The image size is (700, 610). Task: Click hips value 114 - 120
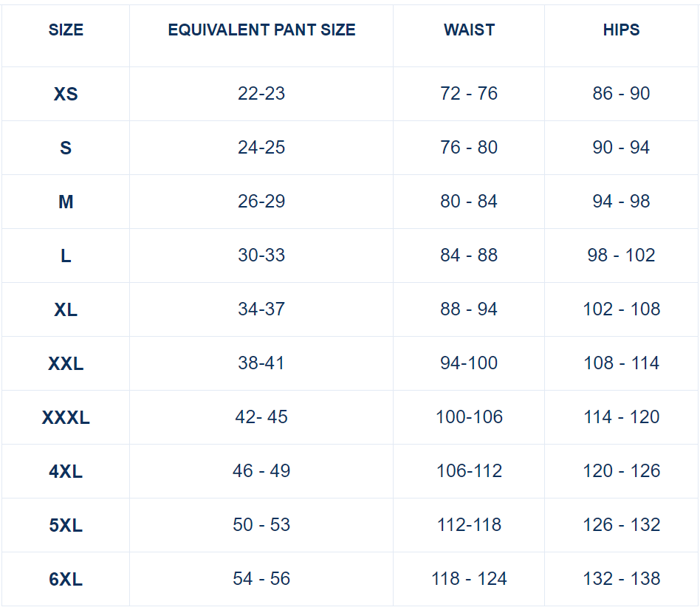point(622,417)
